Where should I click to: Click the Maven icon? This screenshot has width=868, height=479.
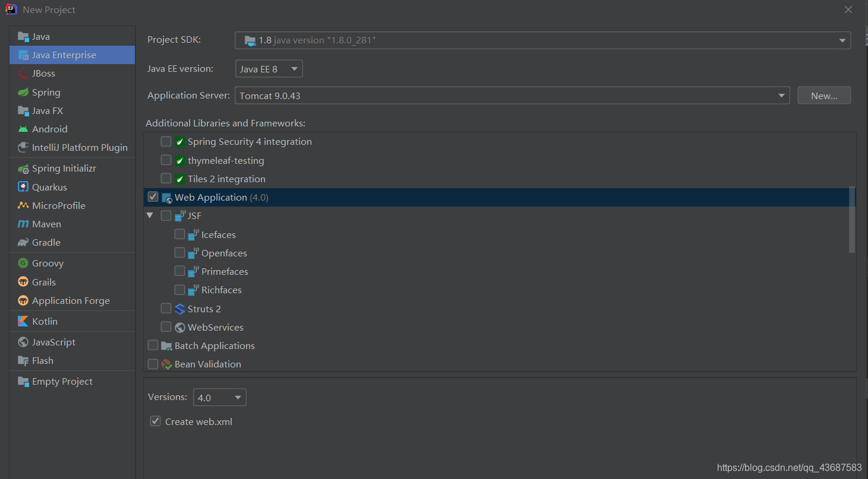(23, 224)
